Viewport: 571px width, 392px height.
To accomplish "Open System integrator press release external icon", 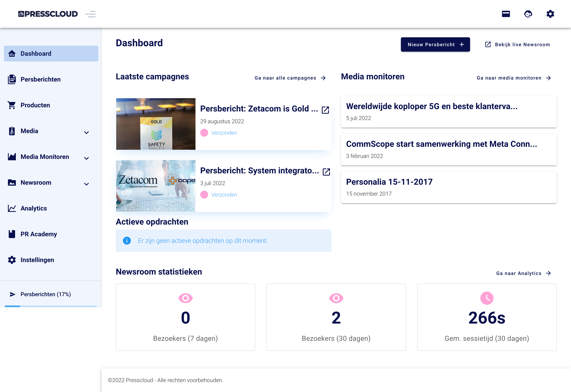I will [x=326, y=172].
